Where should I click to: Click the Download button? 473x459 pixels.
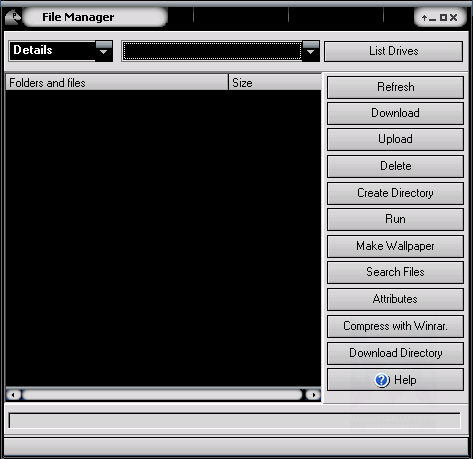point(395,113)
